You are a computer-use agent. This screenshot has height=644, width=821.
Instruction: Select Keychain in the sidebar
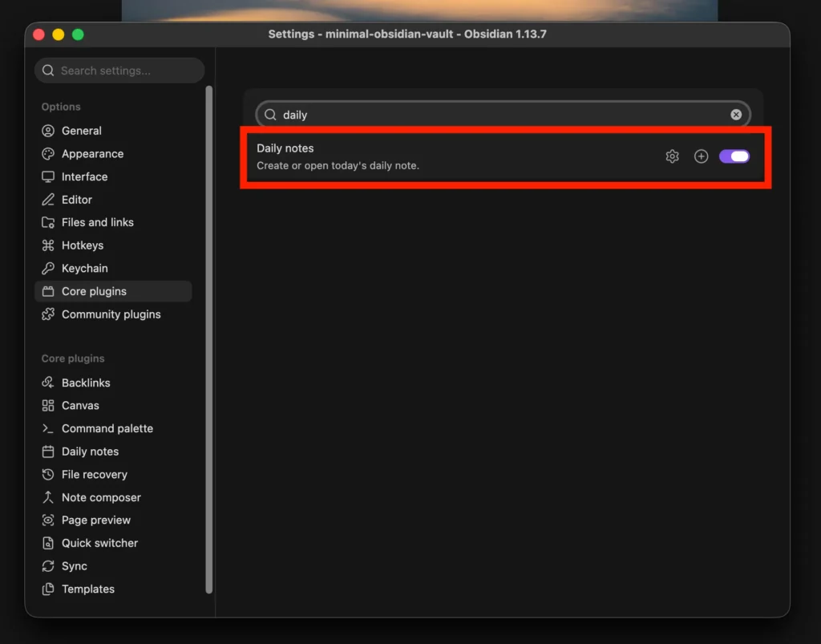point(113,268)
